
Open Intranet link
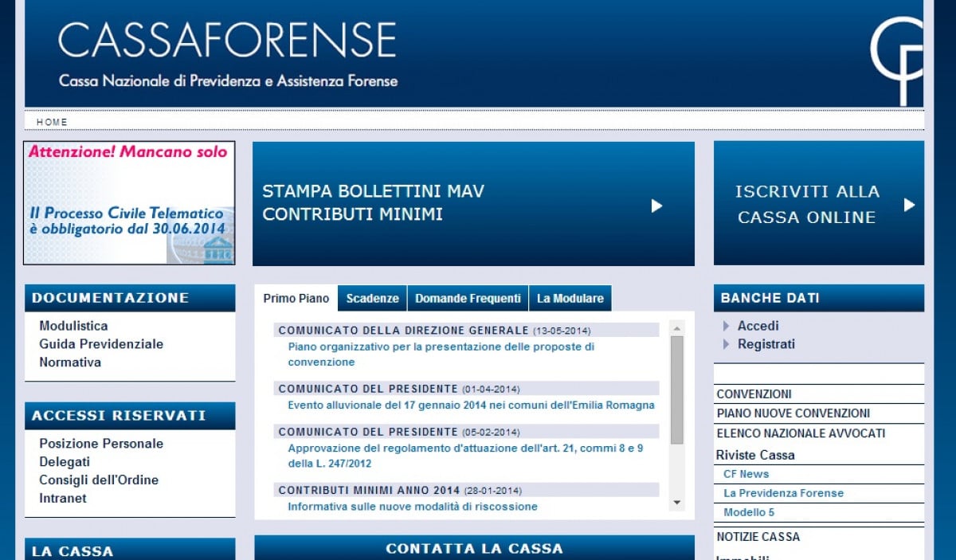tap(63, 499)
